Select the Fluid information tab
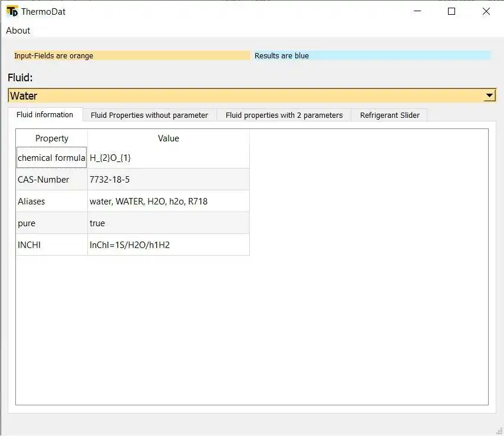 click(46, 115)
